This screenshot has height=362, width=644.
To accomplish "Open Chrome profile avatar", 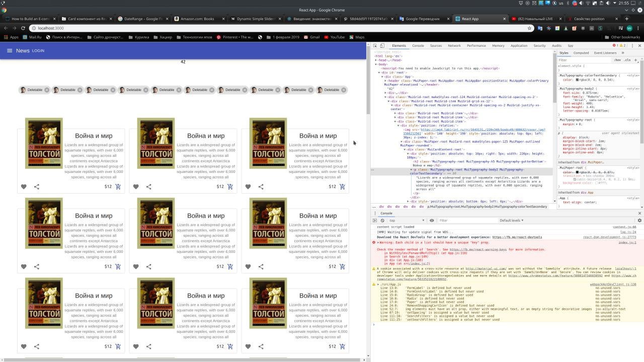I will coord(629,28).
